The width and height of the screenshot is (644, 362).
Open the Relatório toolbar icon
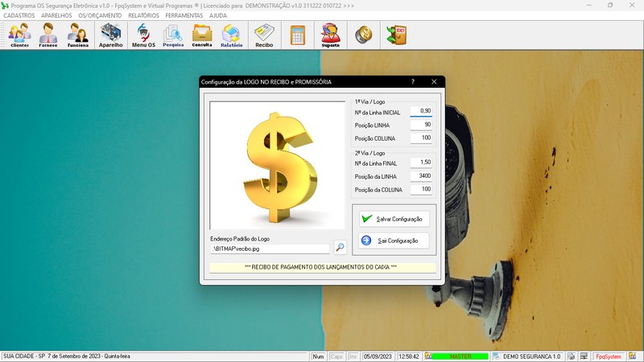pos(231,35)
